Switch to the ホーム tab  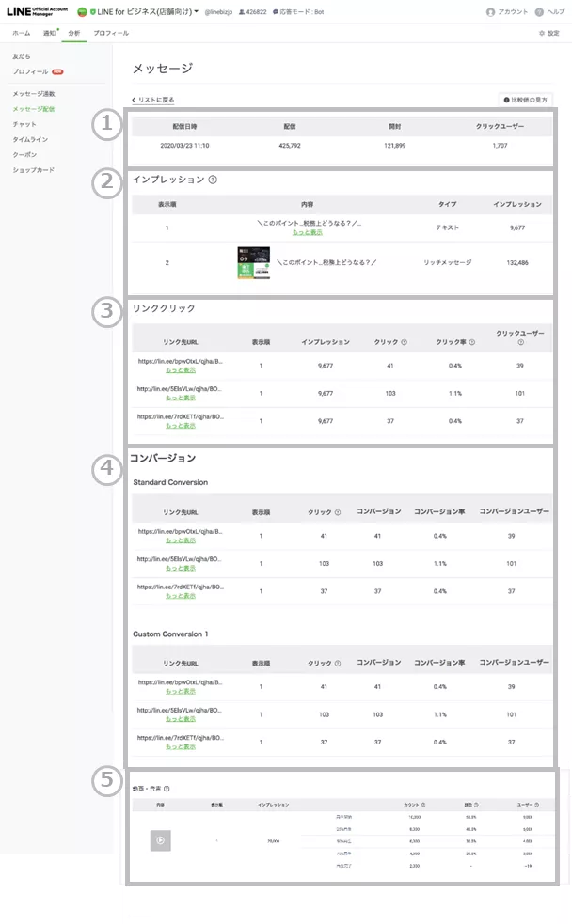click(x=21, y=33)
